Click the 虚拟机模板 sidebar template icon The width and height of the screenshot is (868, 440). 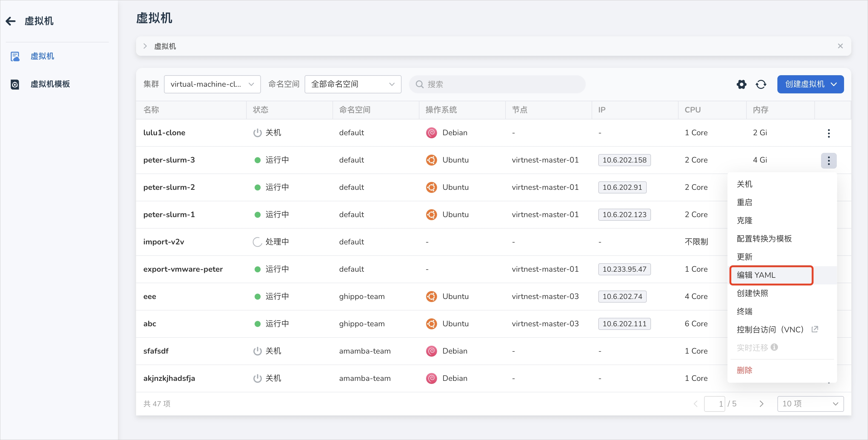[15, 84]
